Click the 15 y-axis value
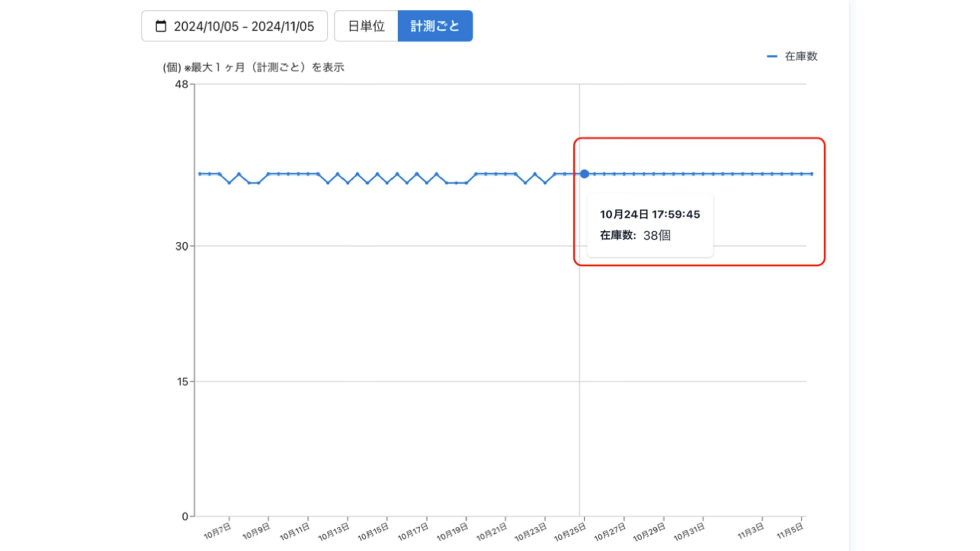The height and width of the screenshot is (551, 980). tap(182, 382)
